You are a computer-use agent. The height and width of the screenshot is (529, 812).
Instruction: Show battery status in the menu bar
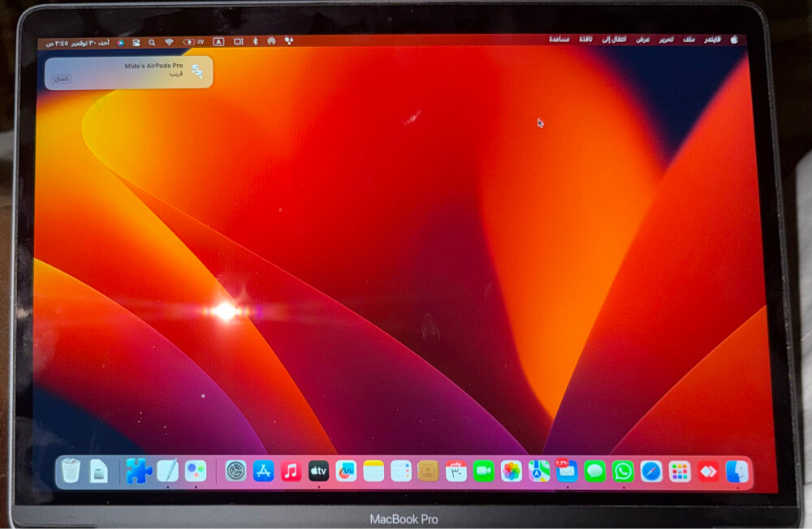pyautogui.click(x=193, y=42)
